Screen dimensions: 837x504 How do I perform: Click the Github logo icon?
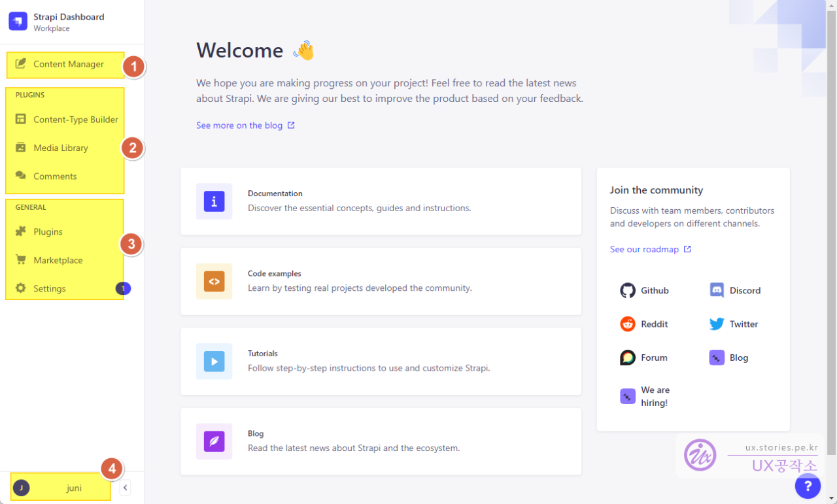[628, 290]
